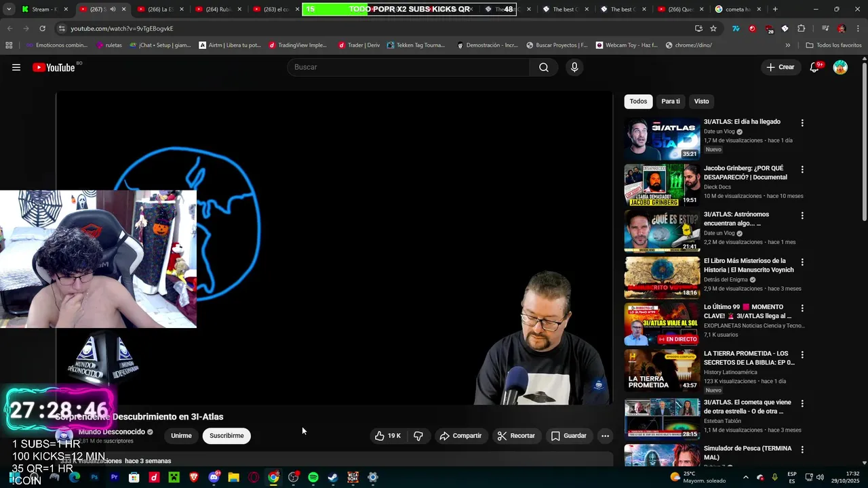Image resolution: width=868 pixels, height=488 pixels.
Task: Show hidden system tray icons
Action: [746, 477]
